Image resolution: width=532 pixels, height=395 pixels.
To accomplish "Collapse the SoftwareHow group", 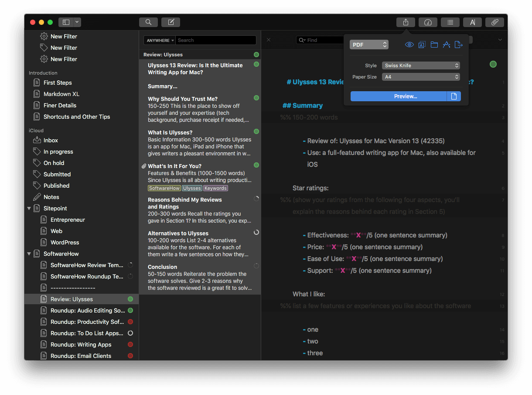I will coord(29,254).
